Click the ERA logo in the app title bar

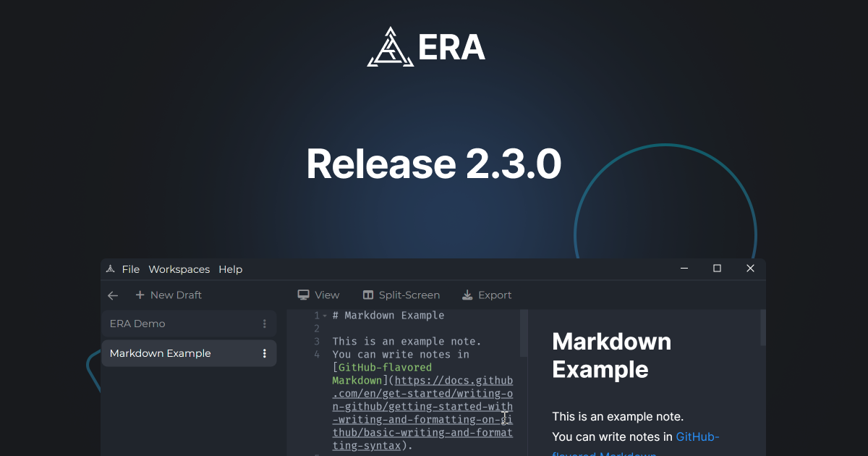pyautogui.click(x=112, y=269)
